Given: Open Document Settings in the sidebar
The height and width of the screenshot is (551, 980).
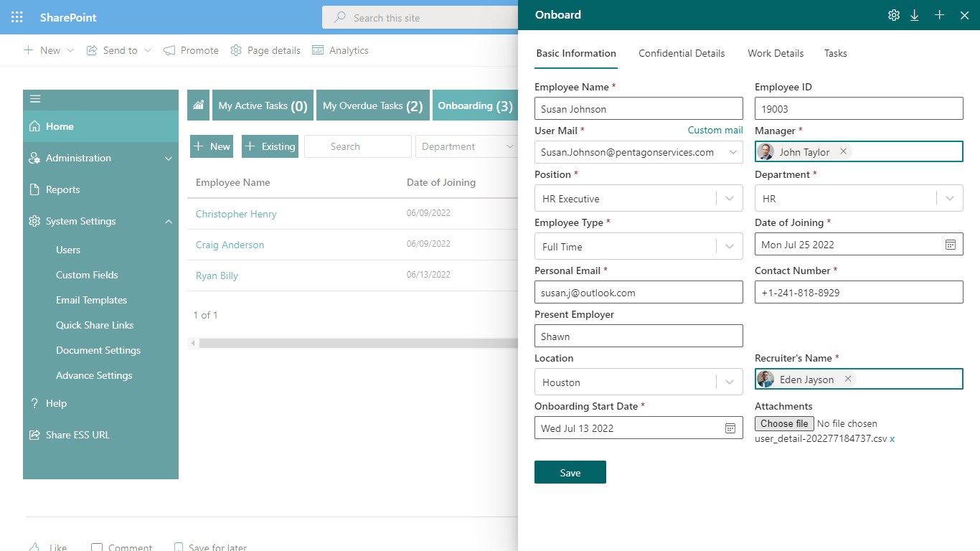Looking at the screenshot, I should point(98,350).
